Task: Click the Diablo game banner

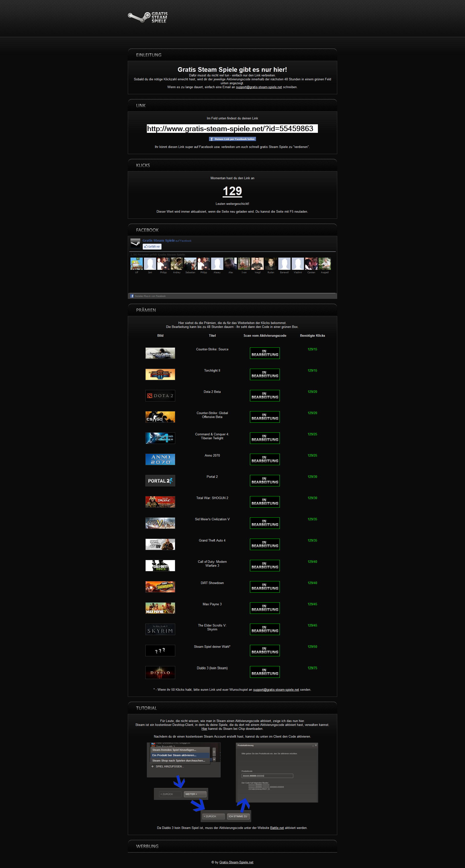Action: 160,672
